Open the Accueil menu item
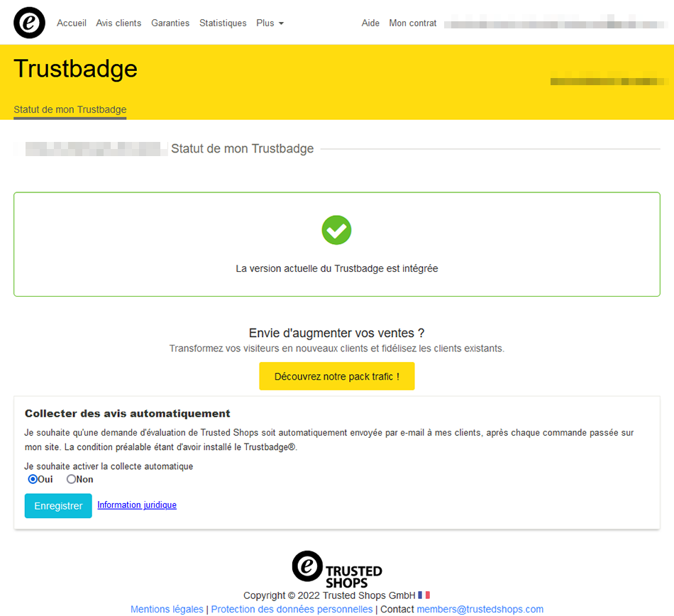674x616 pixels. point(72,23)
